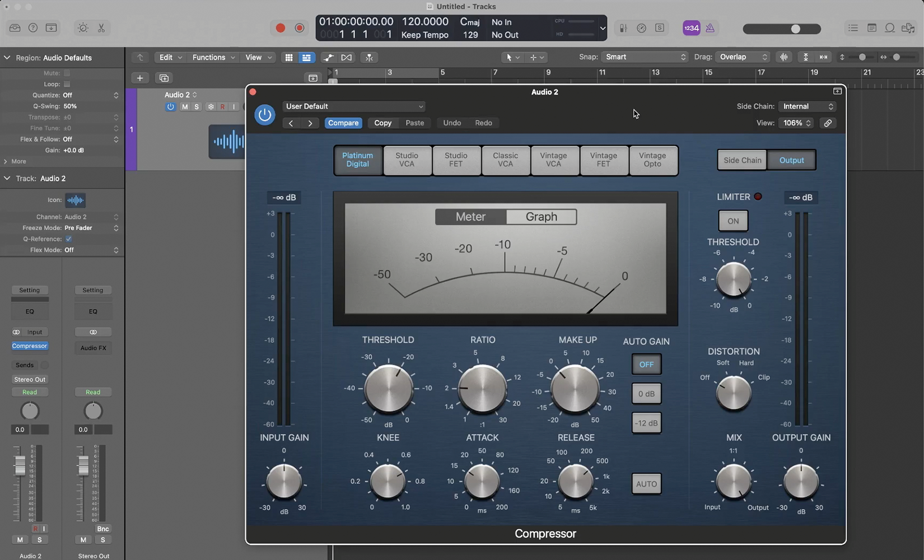
Task: Open the metronome icon in control bar
Action: [x=710, y=28]
